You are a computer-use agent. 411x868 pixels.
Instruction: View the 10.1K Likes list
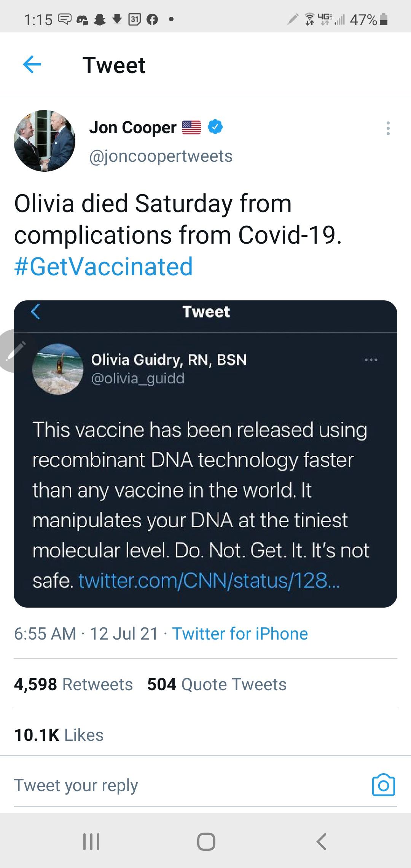tap(59, 735)
